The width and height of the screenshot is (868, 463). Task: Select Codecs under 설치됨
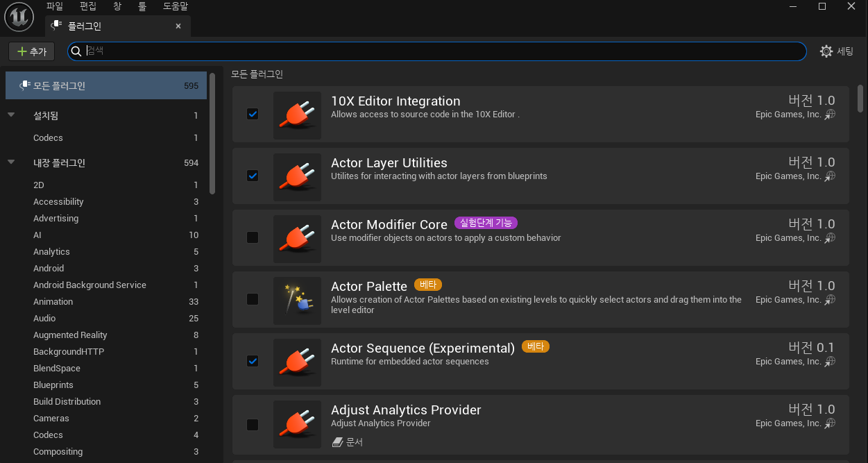(106, 138)
